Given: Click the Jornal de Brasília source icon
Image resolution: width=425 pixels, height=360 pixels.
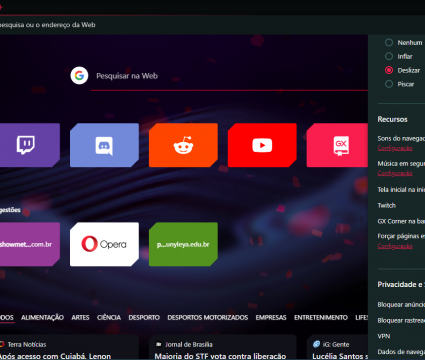Looking at the screenshot, I should point(159,344).
